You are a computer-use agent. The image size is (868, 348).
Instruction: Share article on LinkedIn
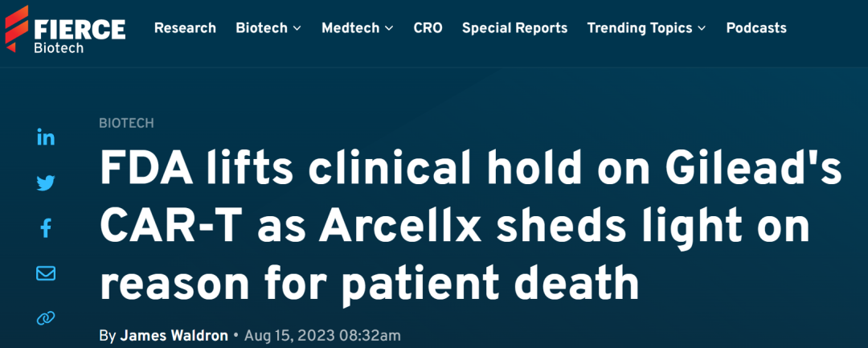point(46,137)
